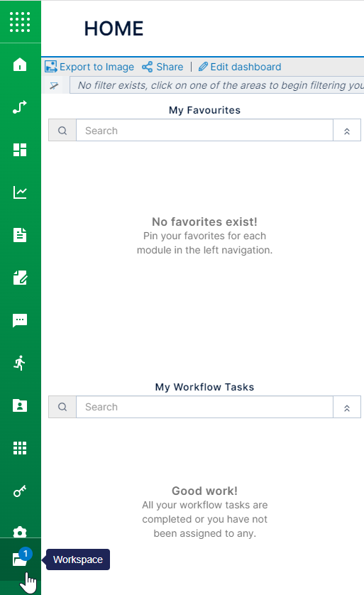Viewport: 364px width, 595px height.
Task: Open the contact folder sidebar icon
Action: tap(20, 405)
